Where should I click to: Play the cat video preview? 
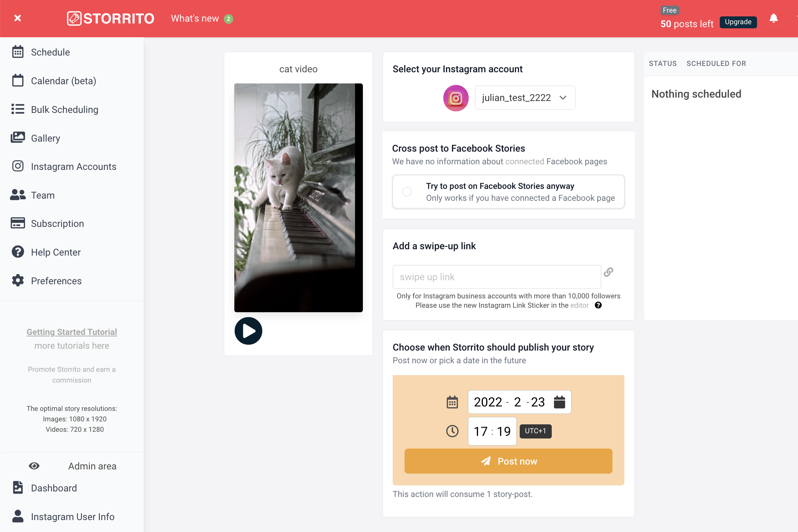248,330
